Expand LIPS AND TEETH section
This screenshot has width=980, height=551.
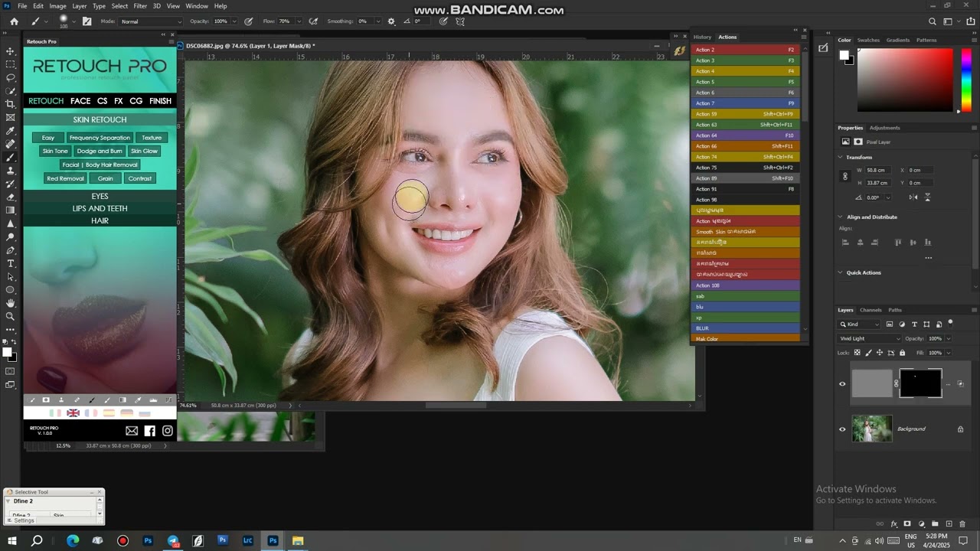point(100,208)
